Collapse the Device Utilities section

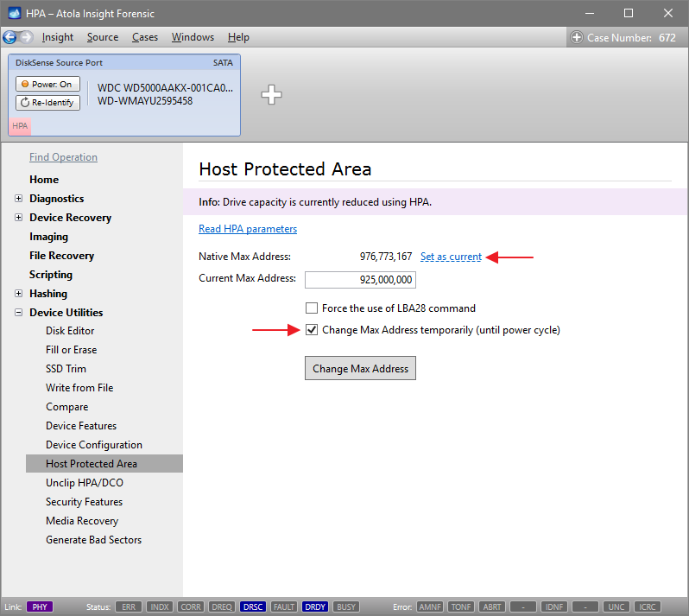tap(19, 313)
